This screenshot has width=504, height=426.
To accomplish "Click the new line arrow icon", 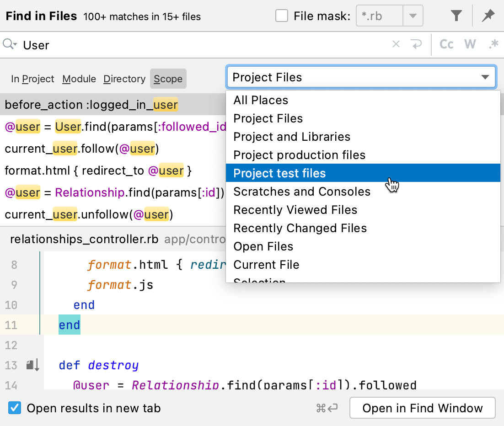I will coord(416,44).
